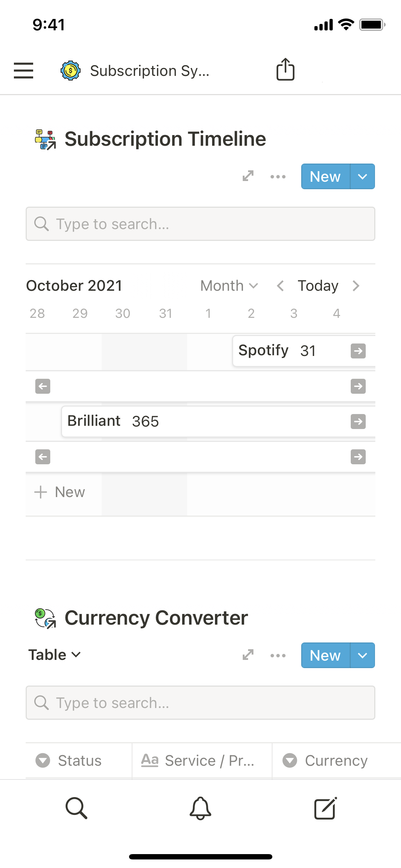Expand the Table view switcher
Viewport: 401px width, 868px height.
55,655
